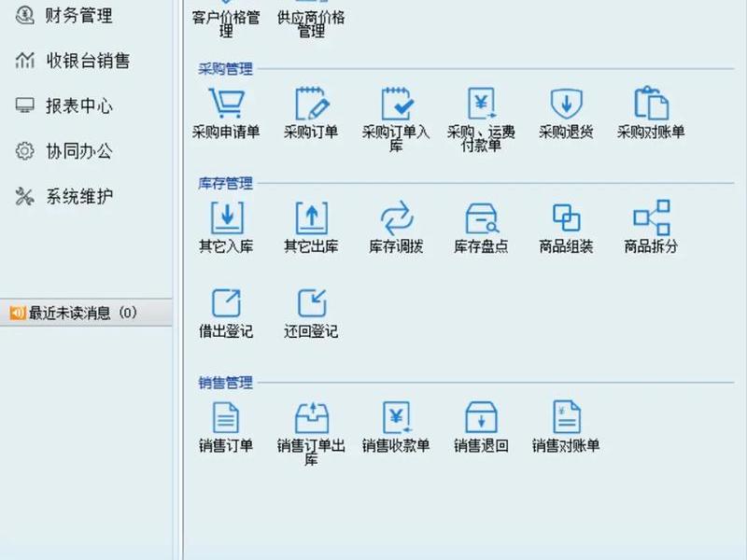Viewport: 747px width, 560px height.
Task: Open 还回登记 incoming arrow icon
Action: 312,302
